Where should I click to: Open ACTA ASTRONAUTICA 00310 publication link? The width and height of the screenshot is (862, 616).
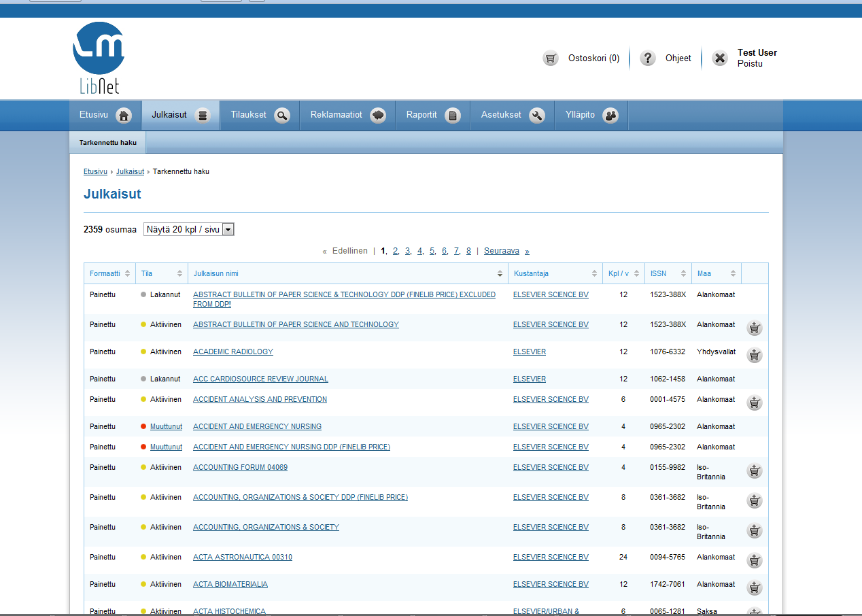243,557
